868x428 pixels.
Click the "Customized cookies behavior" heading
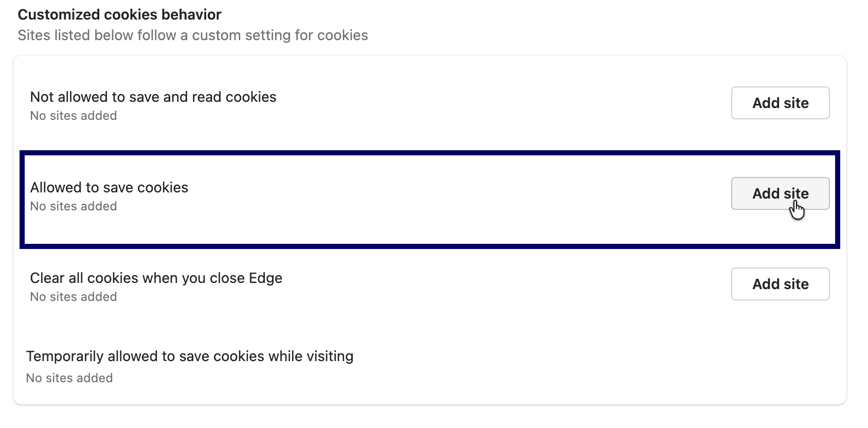tap(119, 14)
